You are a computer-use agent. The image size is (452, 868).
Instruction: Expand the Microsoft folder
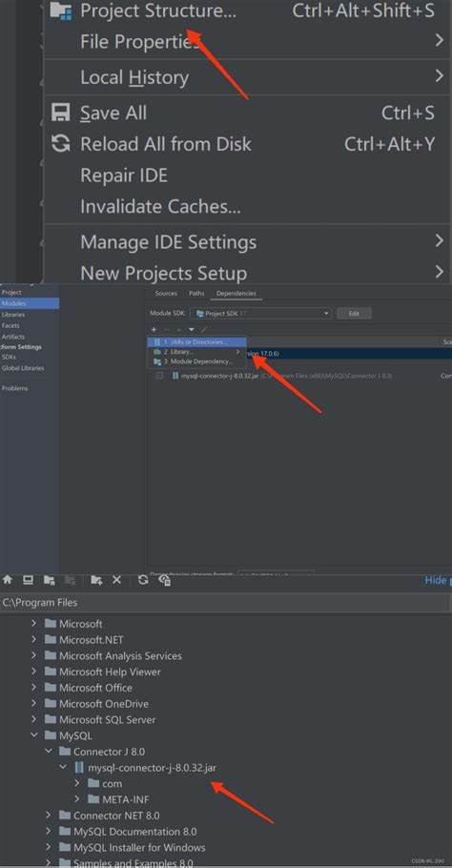[x=34, y=623]
